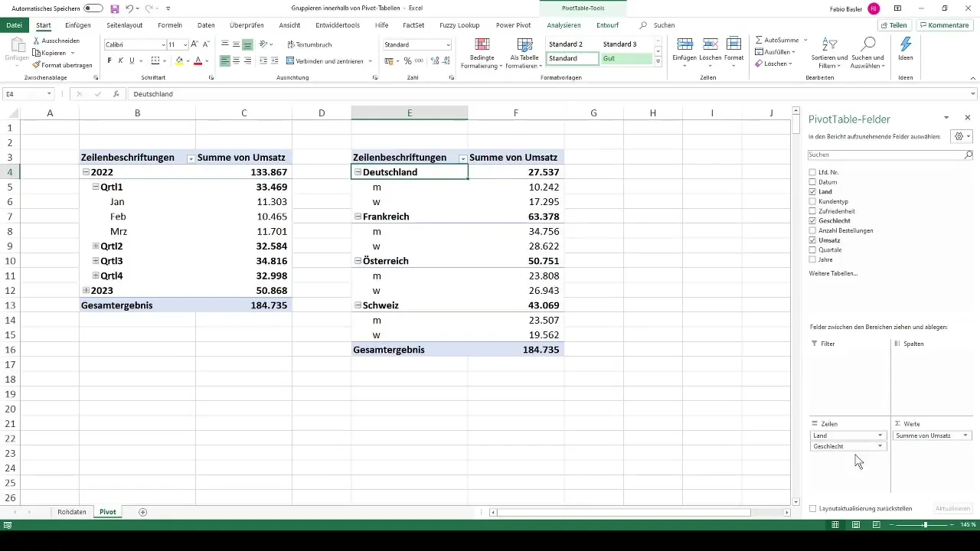Viewport: 980px width, 551px height.
Task: Click the percent style icon
Action: coord(407,60)
